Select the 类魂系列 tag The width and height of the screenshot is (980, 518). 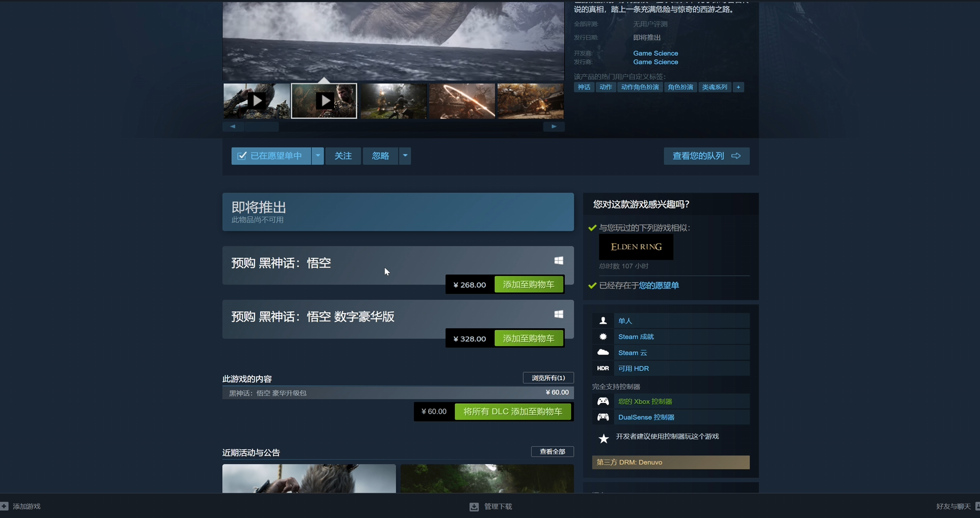coord(714,87)
